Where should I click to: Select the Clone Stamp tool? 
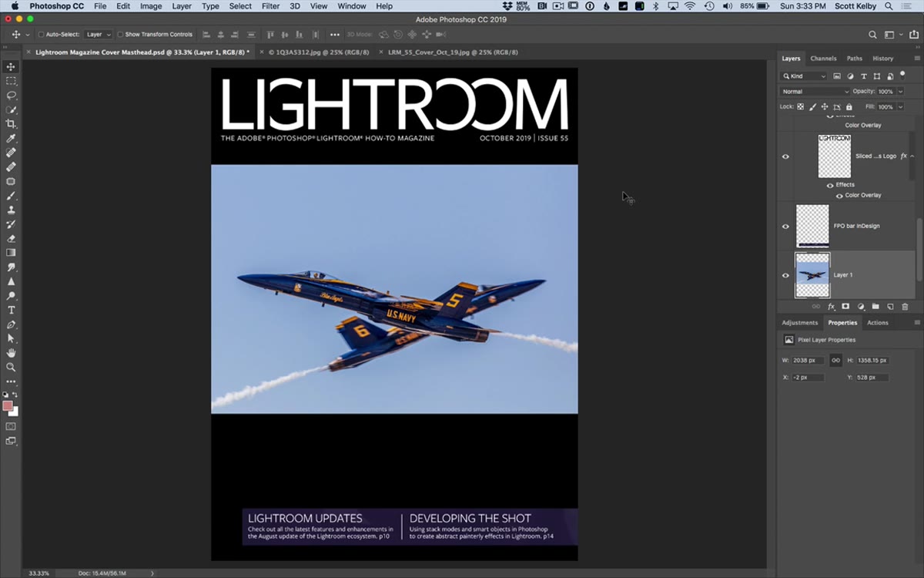tap(11, 210)
